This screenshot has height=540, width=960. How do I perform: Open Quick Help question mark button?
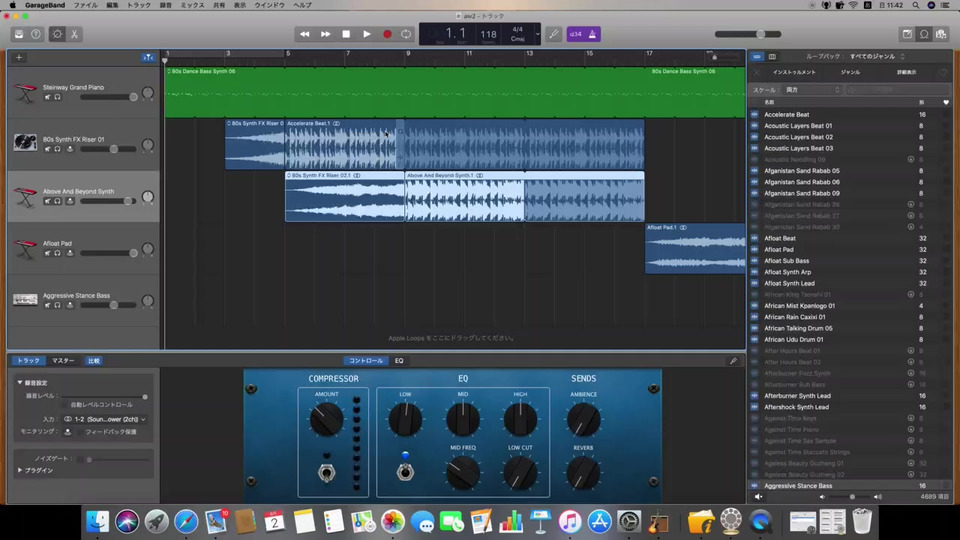pos(36,34)
